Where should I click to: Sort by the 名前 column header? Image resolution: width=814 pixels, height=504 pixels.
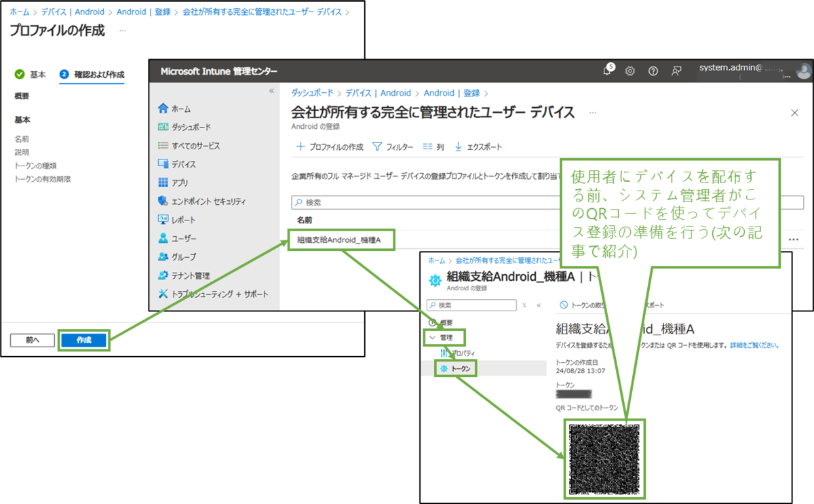(304, 220)
